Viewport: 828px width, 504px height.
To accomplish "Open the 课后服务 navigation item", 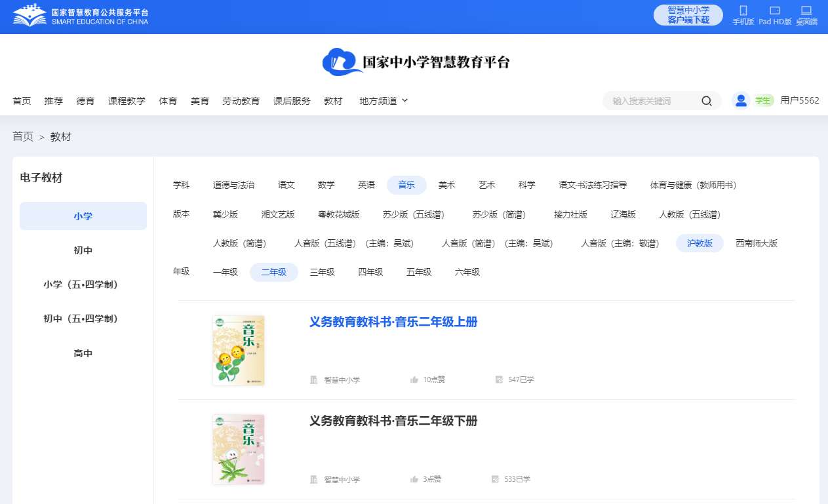I will pyautogui.click(x=292, y=101).
